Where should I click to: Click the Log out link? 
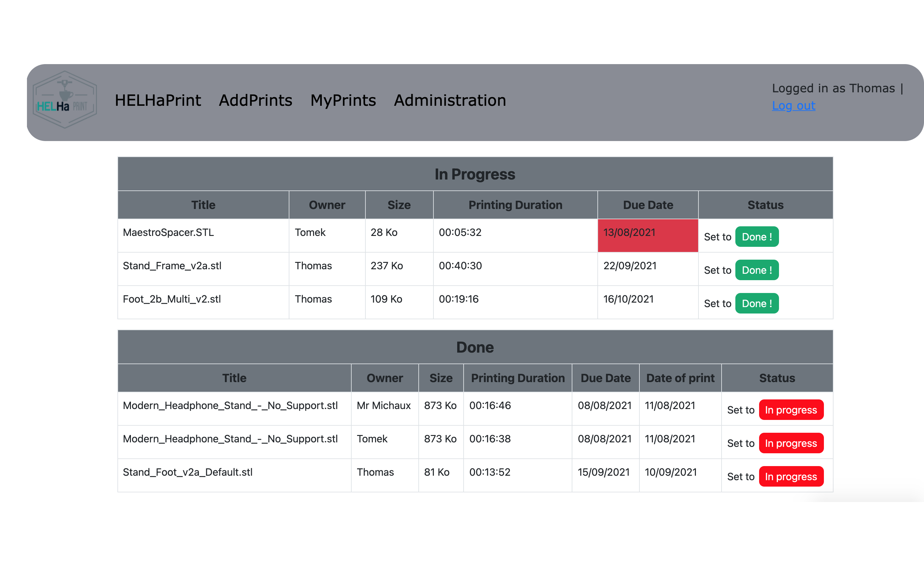coord(793,106)
